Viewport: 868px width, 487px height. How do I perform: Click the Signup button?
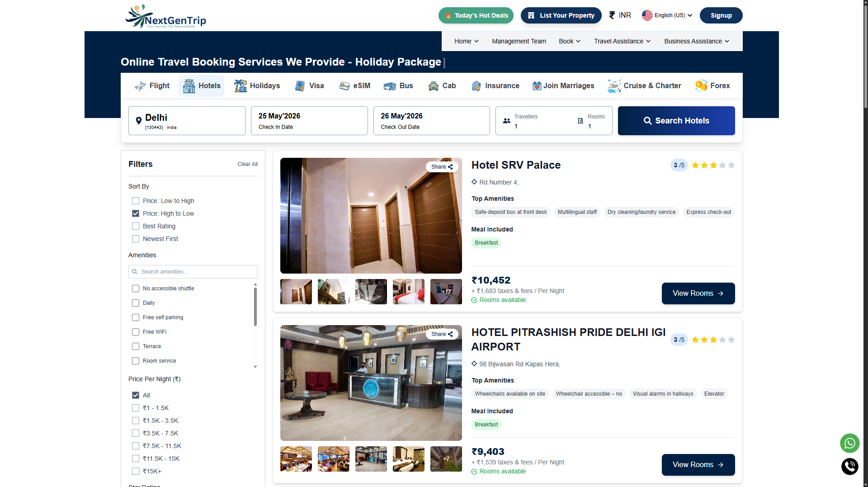pos(721,15)
